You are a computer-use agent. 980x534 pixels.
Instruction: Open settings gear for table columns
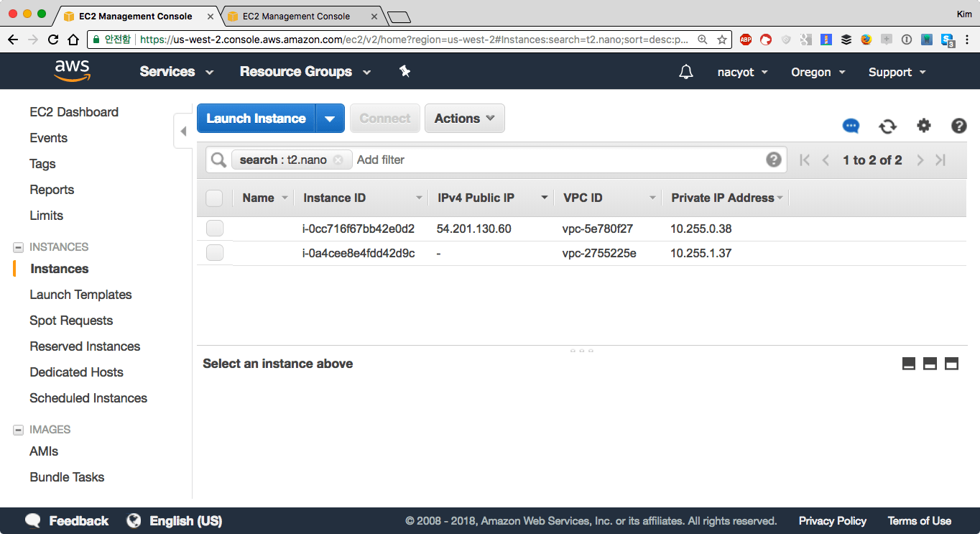tap(923, 126)
